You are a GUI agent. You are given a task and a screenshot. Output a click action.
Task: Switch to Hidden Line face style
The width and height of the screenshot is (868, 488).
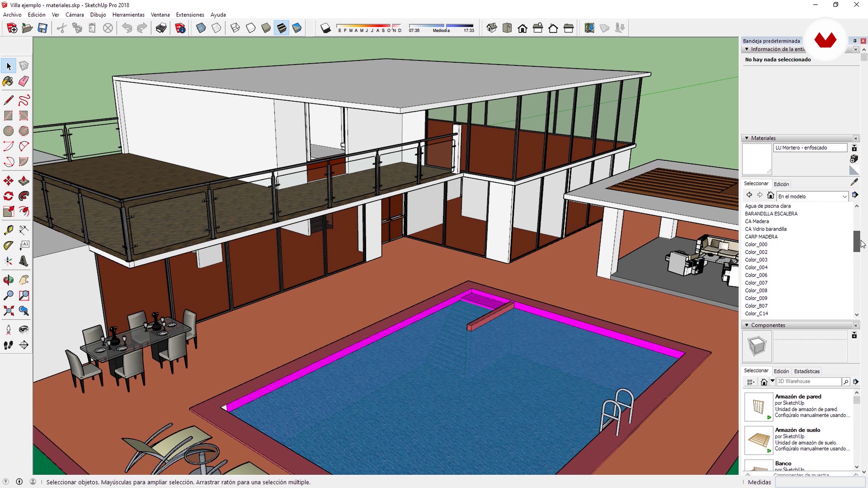click(251, 28)
